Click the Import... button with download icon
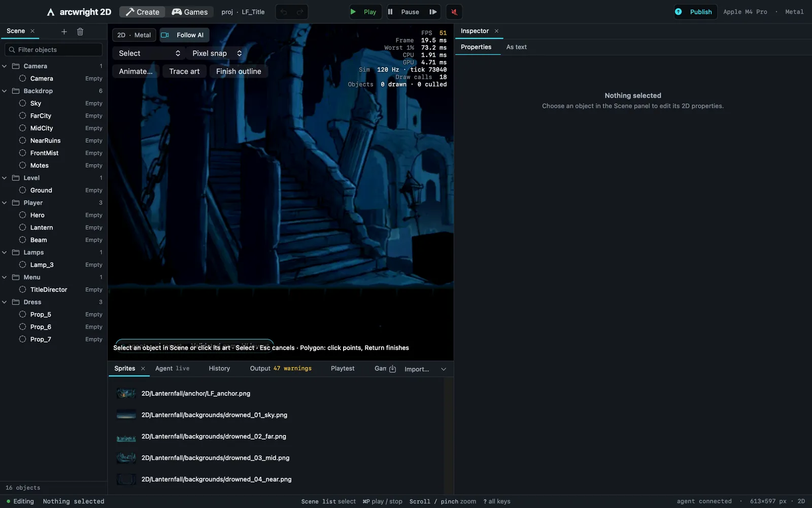 [x=409, y=369]
